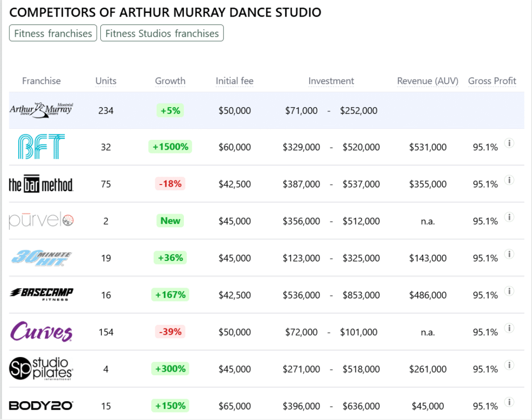
Task: Click the Fitness franchises tag button
Action: pyautogui.click(x=53, y=33)
